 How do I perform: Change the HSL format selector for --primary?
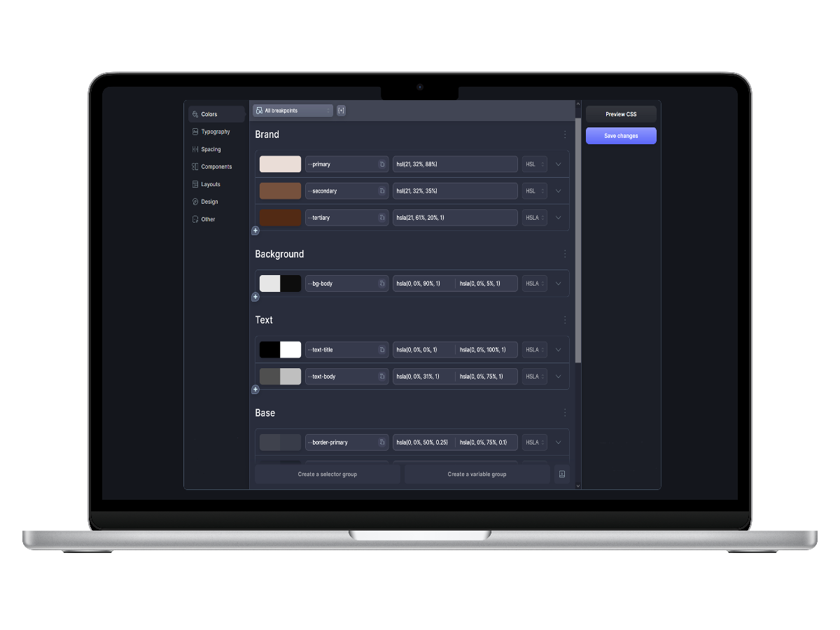(x=534, y=164)
